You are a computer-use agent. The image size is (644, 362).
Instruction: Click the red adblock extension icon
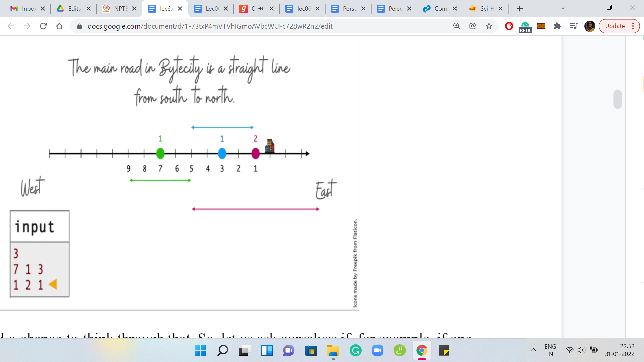509,26
